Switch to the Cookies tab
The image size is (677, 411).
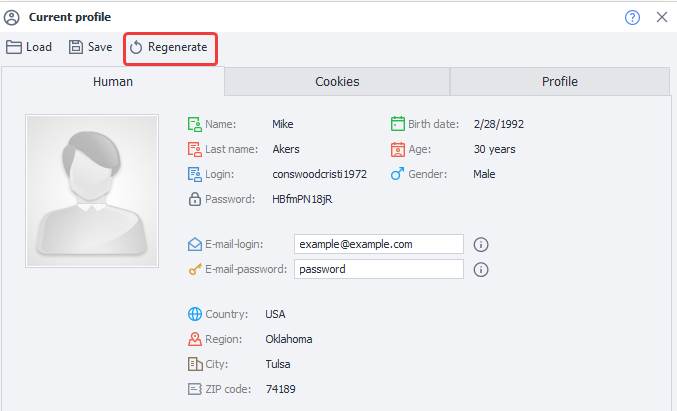tap(337, 82)
